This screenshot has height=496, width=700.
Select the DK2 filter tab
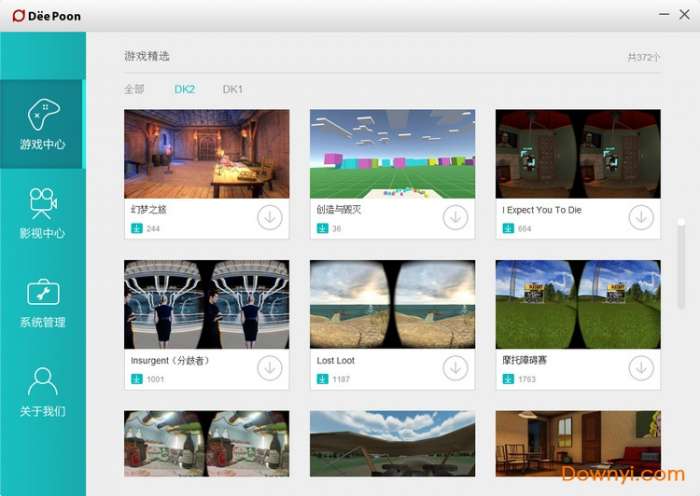tap(185, 89)
